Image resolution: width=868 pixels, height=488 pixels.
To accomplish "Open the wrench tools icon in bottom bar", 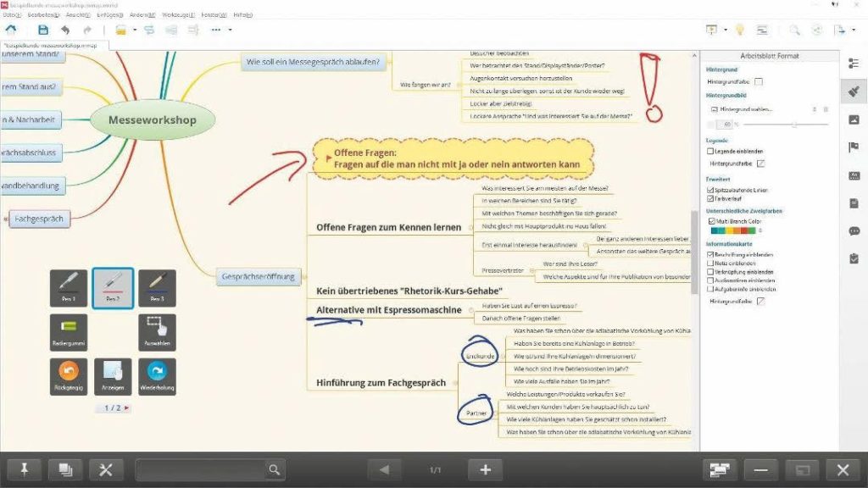I will (x=105, y=470).
